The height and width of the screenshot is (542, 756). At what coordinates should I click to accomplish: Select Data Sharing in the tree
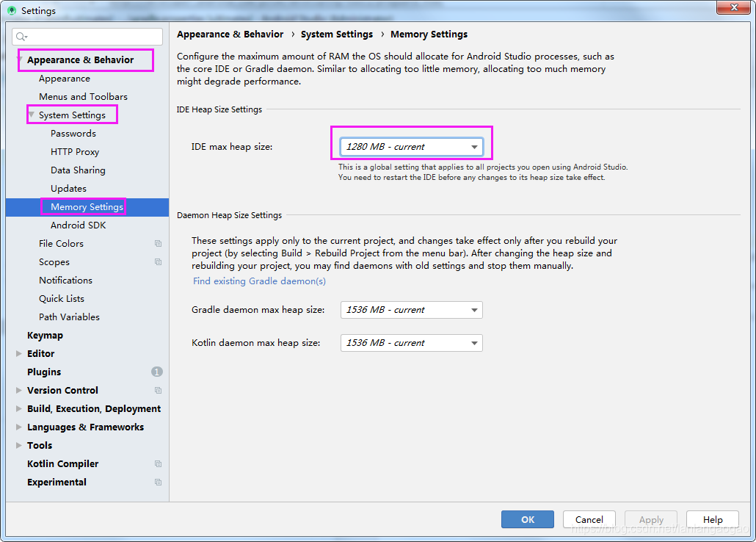click(78, 170)
